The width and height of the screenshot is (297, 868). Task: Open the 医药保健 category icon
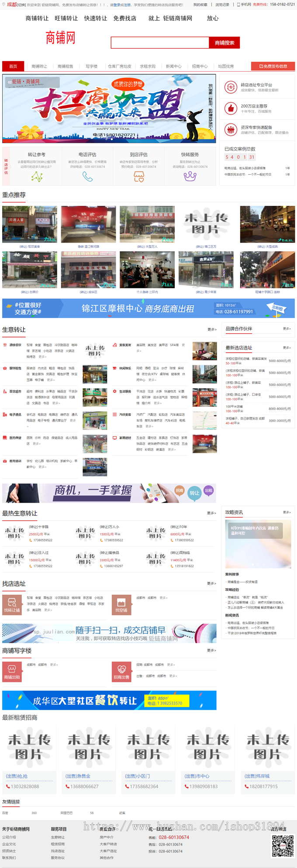click(5, 437)
